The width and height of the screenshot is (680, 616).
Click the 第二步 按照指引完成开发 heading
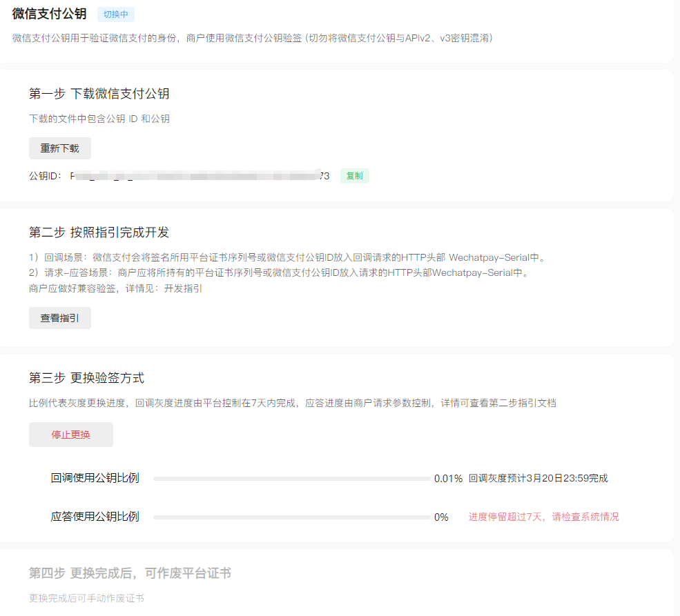(x=99, y=232)
